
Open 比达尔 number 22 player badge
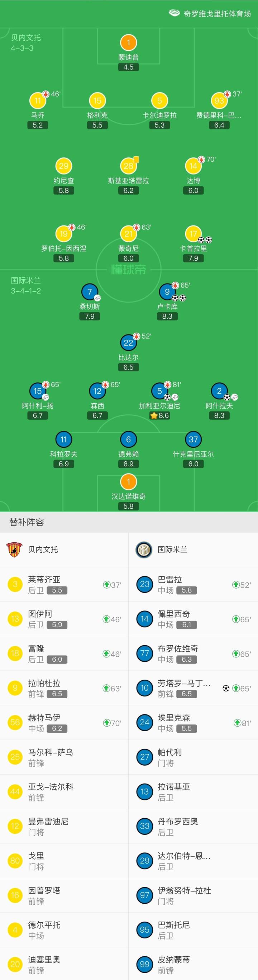[128, 343]
